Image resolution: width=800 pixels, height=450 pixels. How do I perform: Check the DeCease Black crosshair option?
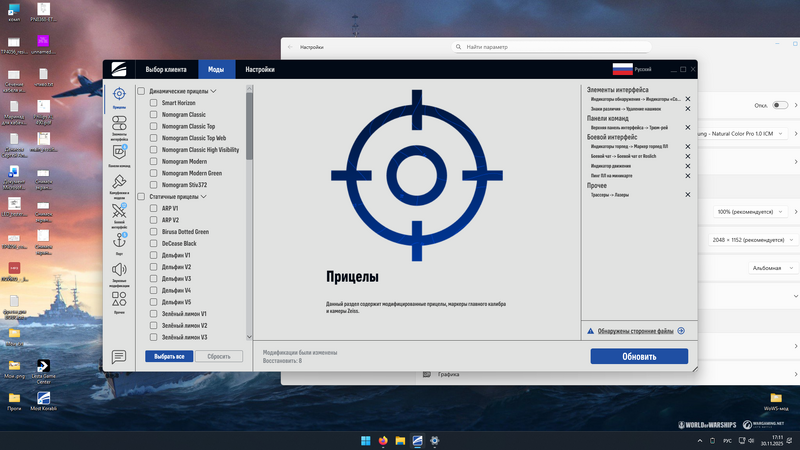coord(153,243)
